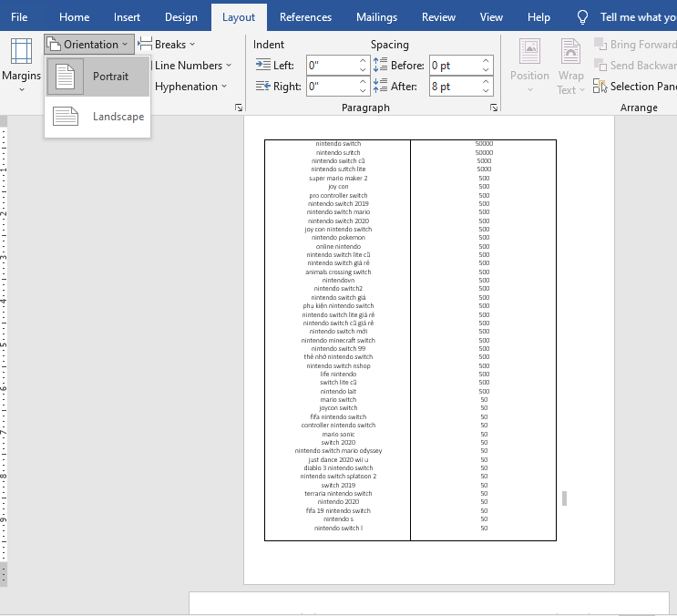
Task: Open the File menu
Action: (19, 17)
